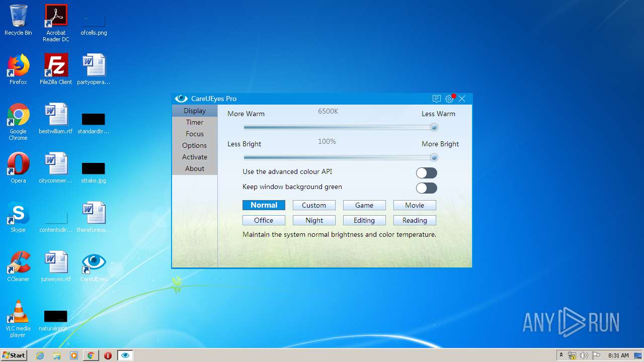This screenshot has height=362, width=644.
Task: Click the Less Bright label
Action: [x=245, y=144]
